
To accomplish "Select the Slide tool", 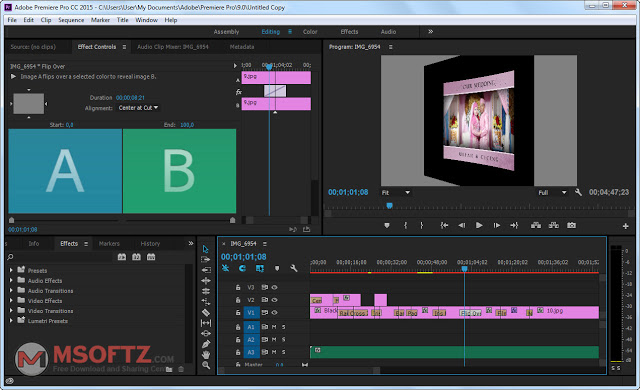I will pyautogui.click(x=206, y=334).
